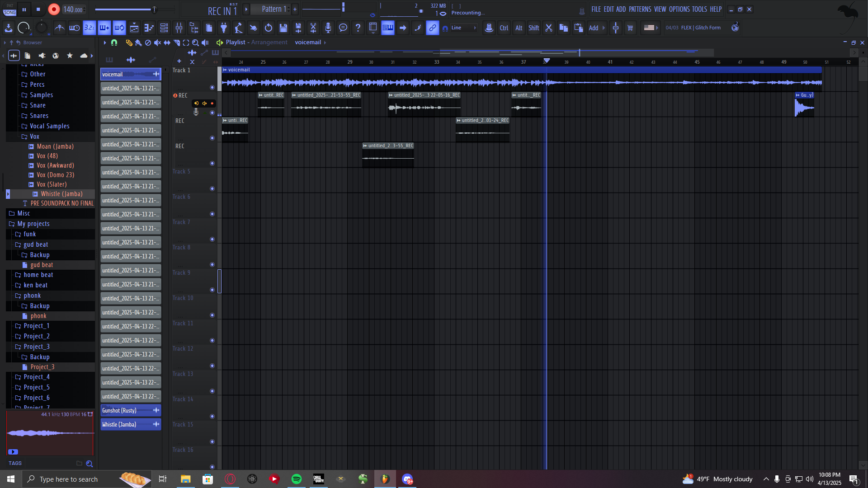Open the OPTIONS menu
This screenshot has height=488, width=868.
[x=679, y=9]
